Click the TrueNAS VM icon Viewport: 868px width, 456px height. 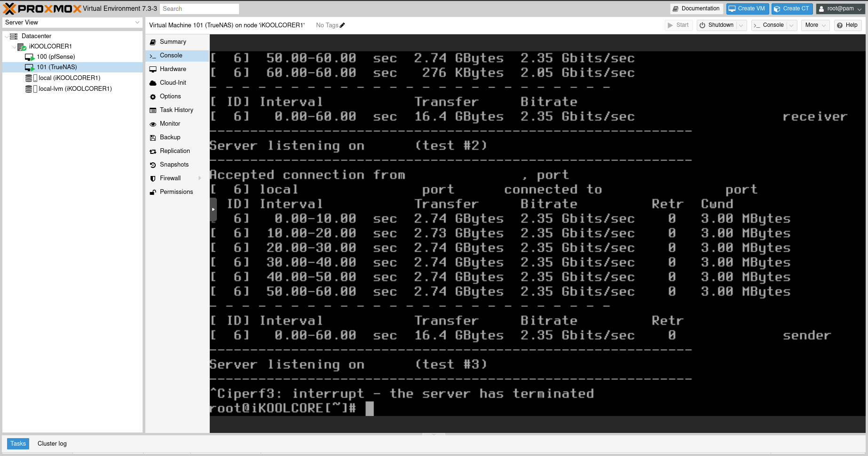[x=30, y=67]
